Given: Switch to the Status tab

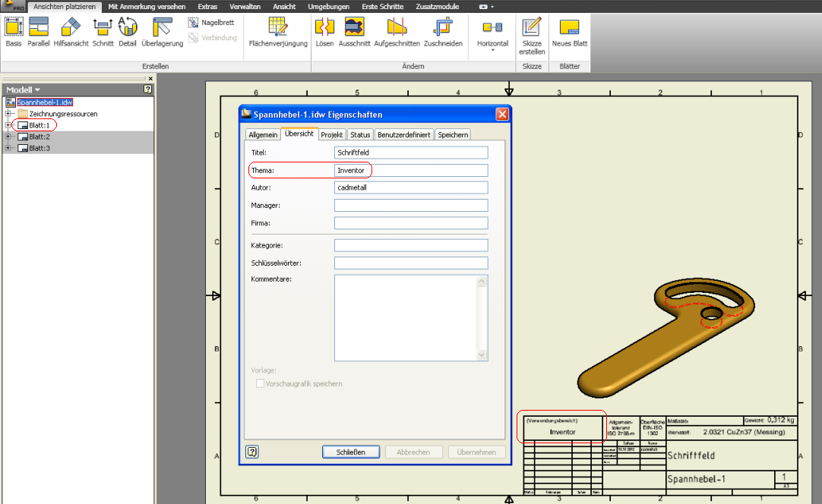Looking at the screenshot, I should [x=360, y=134].
